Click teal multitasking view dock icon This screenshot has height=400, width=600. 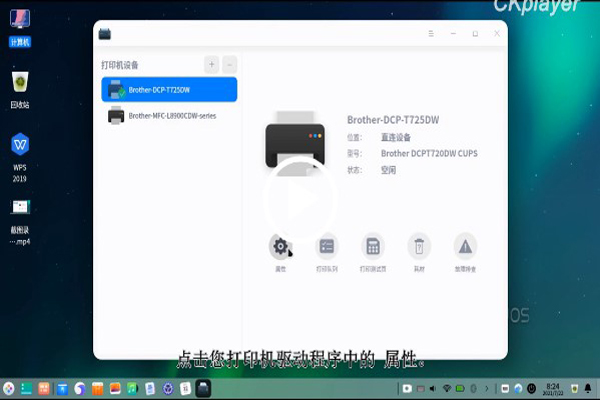pos(26,389)
